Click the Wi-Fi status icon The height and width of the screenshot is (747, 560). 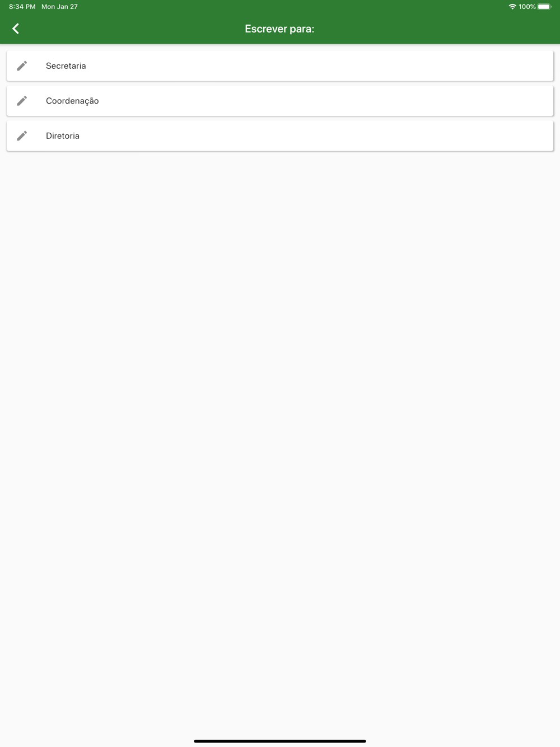pyautogui.click(x=512, y=7)
